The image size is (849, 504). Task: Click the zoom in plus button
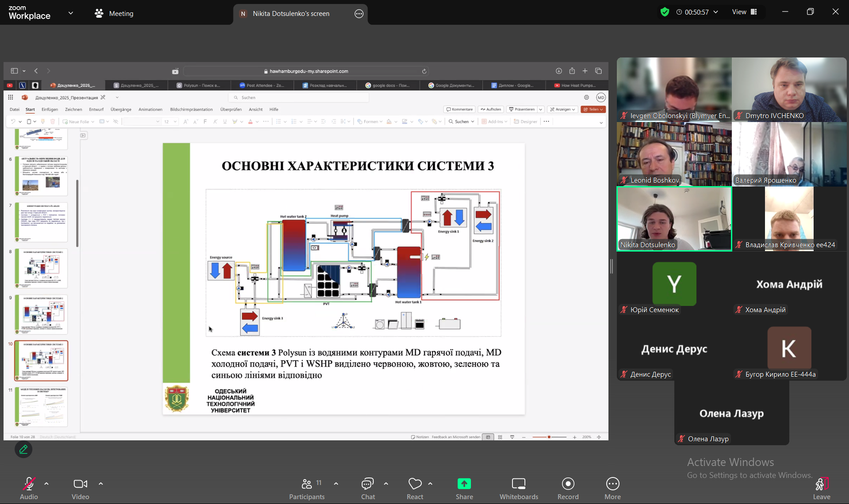574,437
